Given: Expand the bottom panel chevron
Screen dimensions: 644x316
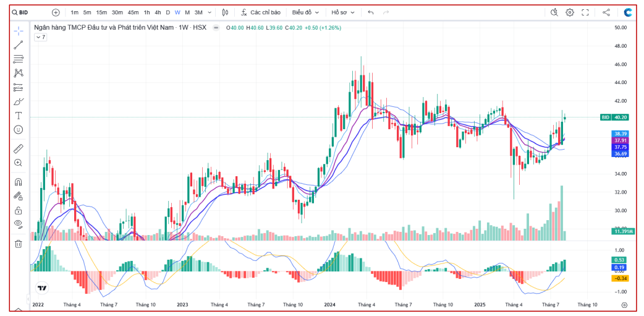Looking at the screenshot, I should [x=19, y=310].
